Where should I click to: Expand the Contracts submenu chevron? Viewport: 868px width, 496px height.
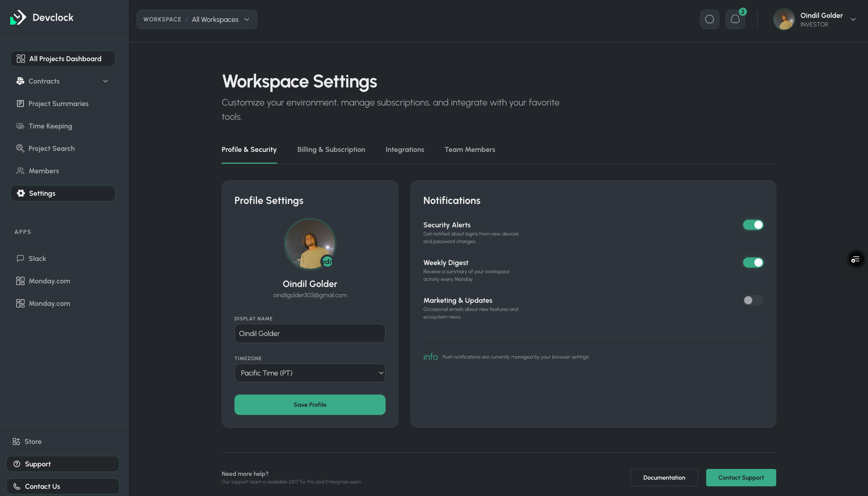pos(106,81)
